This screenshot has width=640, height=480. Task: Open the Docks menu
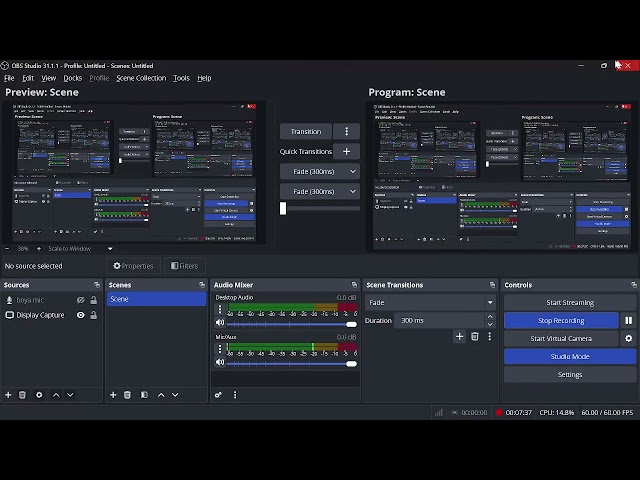pyautogui.click(x=73, y=78)
